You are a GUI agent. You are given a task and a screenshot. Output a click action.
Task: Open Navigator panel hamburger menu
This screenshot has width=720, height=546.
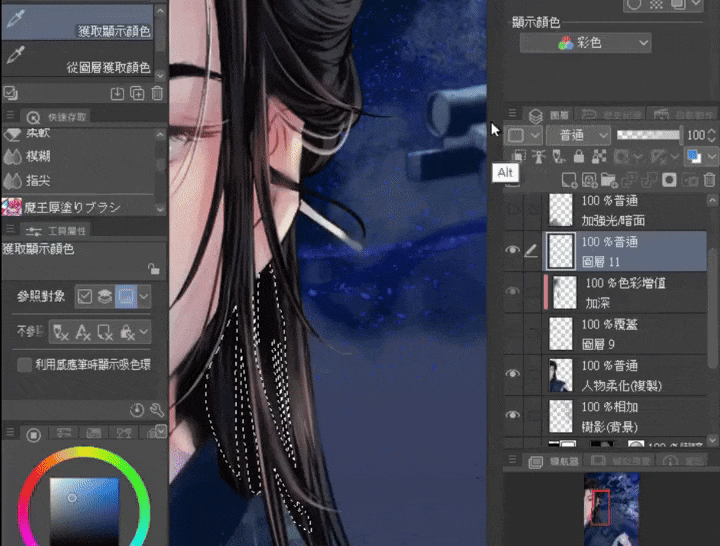512,459
